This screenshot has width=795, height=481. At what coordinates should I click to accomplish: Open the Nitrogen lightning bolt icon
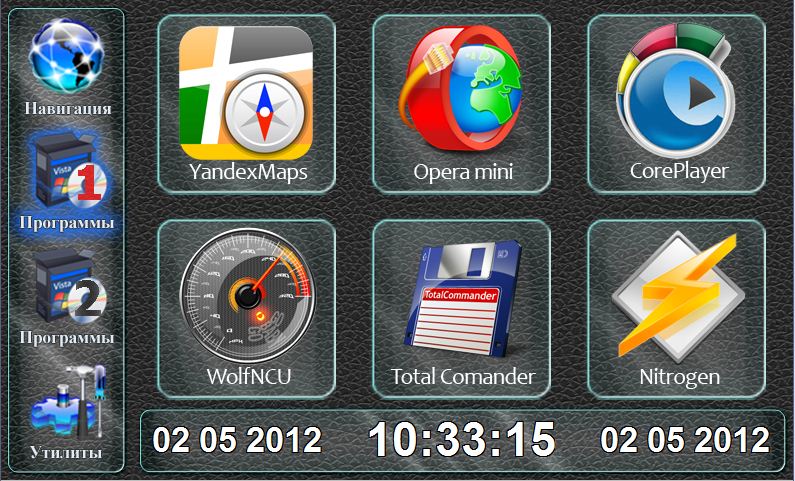(677, 298)
